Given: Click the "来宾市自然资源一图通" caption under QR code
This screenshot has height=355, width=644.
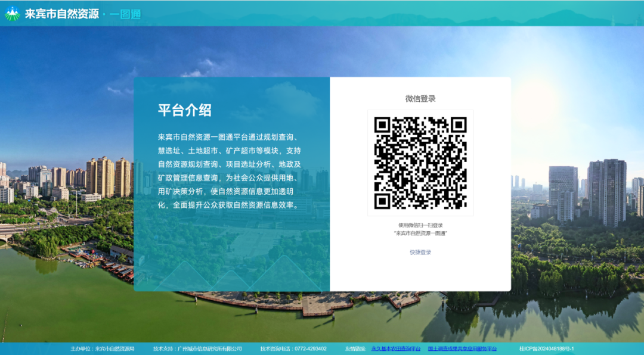Looking at the screenshot, I should coord(420,233).
